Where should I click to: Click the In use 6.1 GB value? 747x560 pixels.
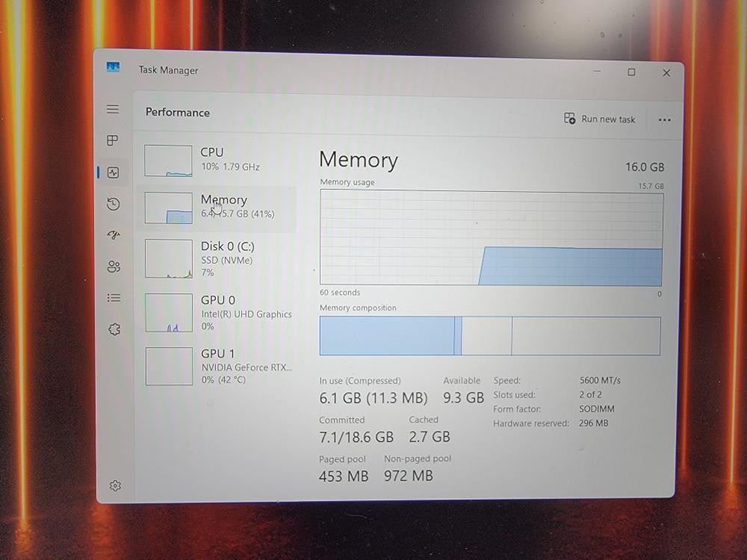(x=373, y=398)
